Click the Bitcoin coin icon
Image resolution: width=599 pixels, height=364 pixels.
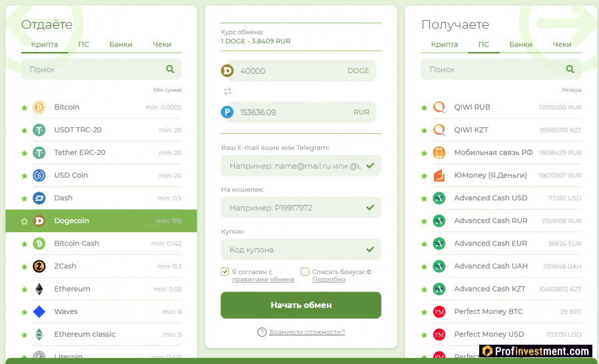tap(39, 107)
